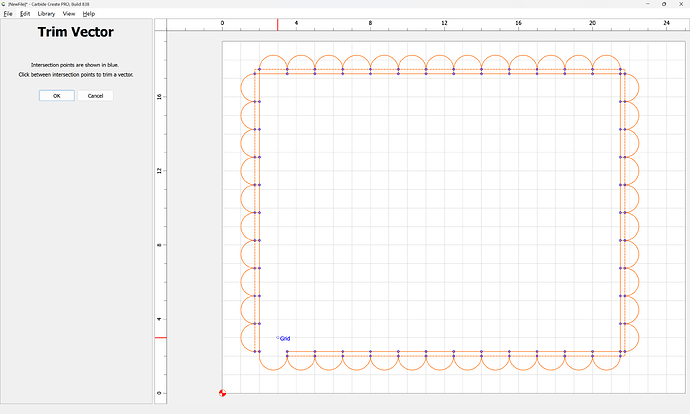The height and width of the screenshot is (414, 690).
Task: Click the red and white origin marker
Action: (222, 393)
